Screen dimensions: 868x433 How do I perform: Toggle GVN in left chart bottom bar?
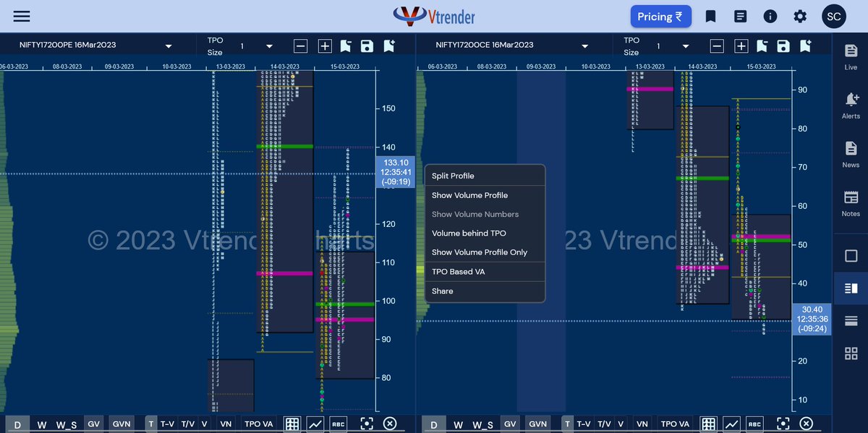point(122,424)
